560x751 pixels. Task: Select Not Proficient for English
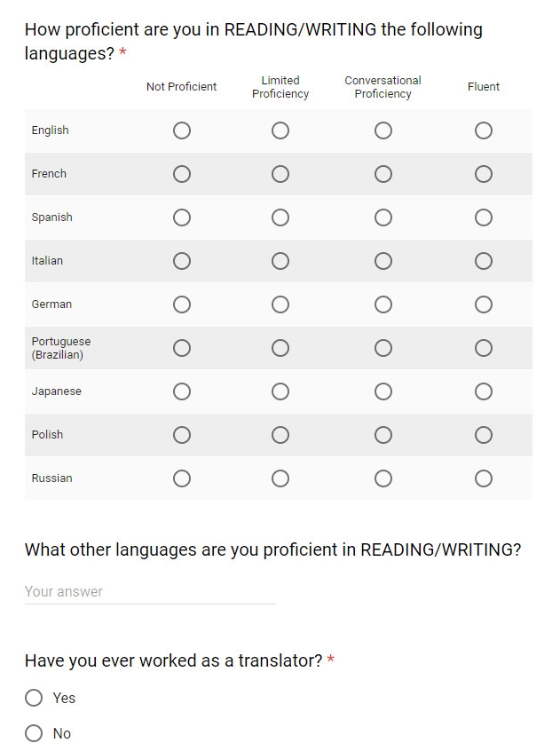tap(182, 130)
